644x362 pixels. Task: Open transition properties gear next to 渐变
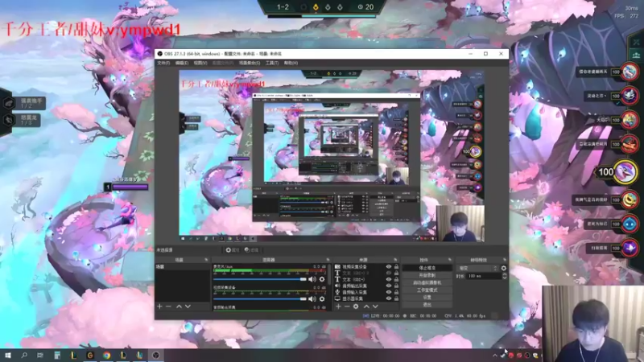pos(504,268)
